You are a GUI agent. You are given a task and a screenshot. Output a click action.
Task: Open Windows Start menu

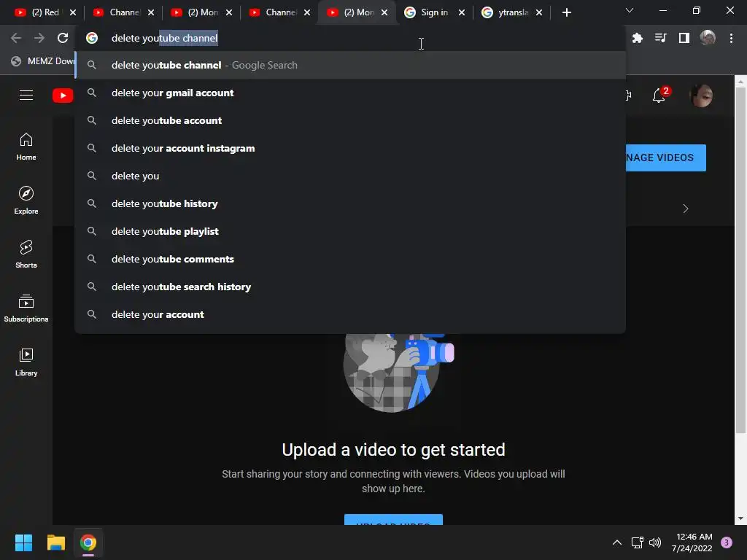(23, 542)
